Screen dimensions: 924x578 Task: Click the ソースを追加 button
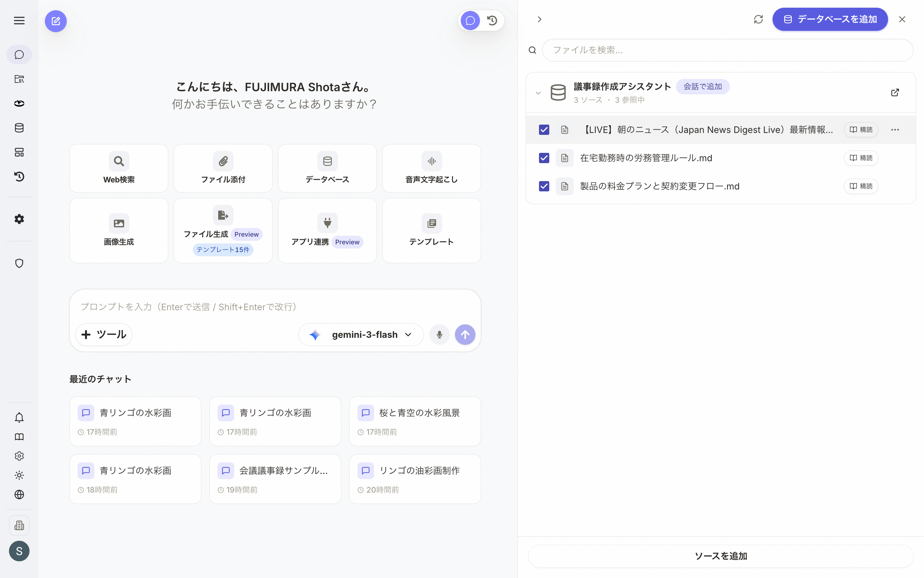[x=721, y=556]
